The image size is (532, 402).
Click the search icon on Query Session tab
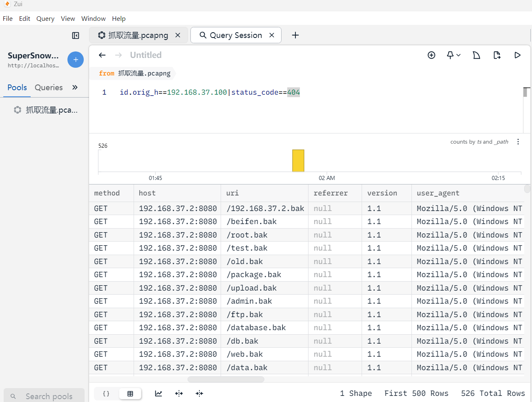click(x=203, y=35)
